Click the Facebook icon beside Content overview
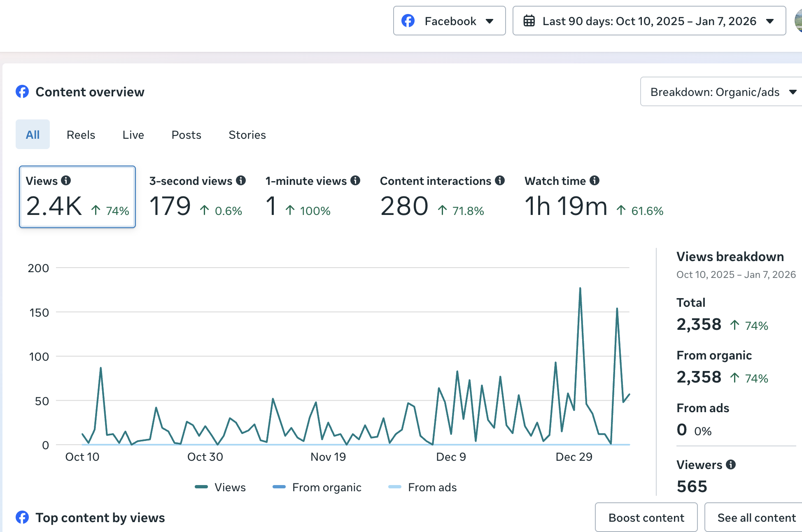 (x=22, y=91)
